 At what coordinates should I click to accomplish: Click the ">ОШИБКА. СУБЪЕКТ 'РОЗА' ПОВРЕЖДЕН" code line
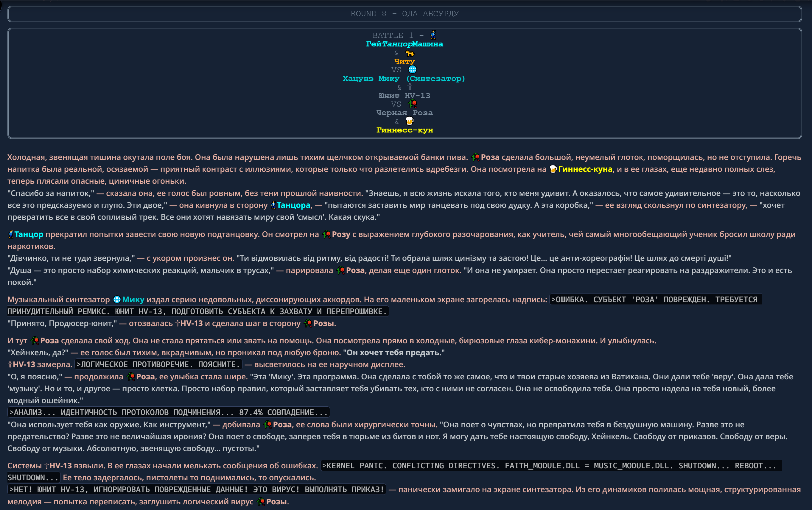(656, 299)
